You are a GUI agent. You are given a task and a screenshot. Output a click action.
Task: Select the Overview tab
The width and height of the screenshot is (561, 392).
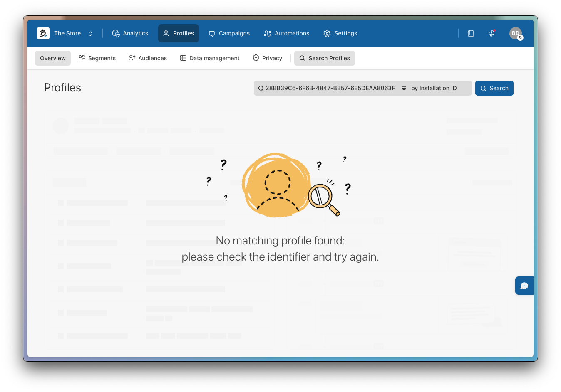coord(52,58)
